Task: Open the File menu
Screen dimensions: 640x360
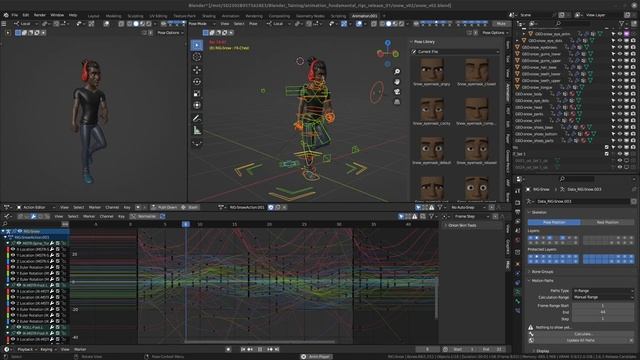Action: 15,15
